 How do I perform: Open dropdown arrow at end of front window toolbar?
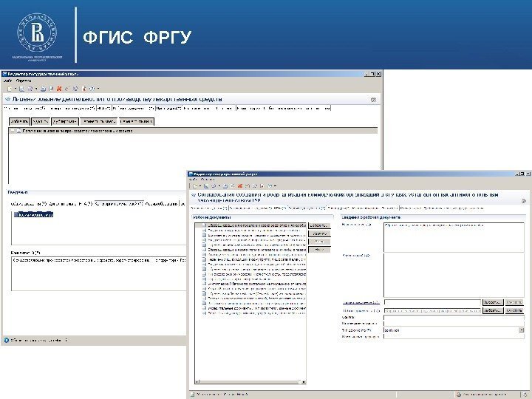click(275, 186)
